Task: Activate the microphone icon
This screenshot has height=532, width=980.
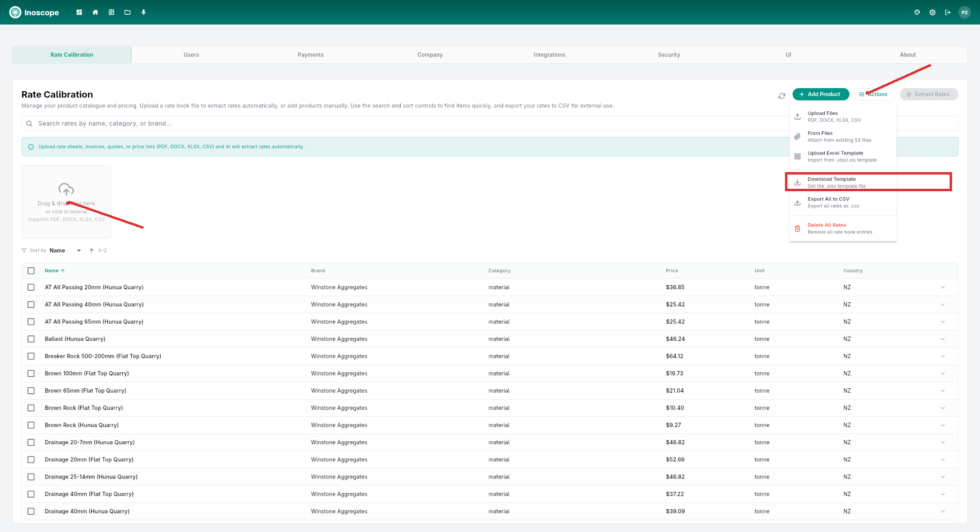Action: coord(144,12)
